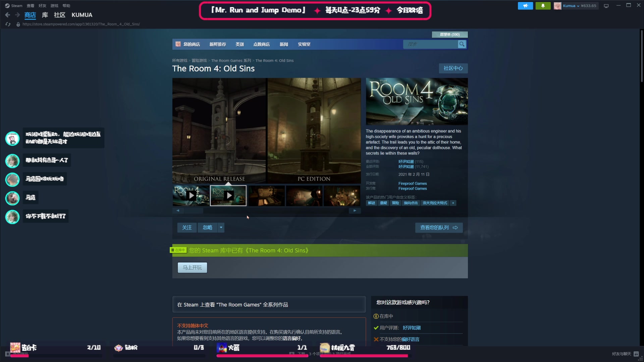This screenshot has width=644, height=362.
Task: Open the KUMUA profile tab
Action: [82, 15]
